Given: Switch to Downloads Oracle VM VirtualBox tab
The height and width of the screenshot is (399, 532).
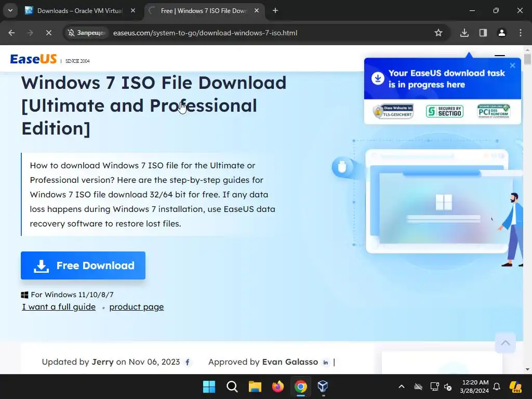Looking at the screenshot, I should click(80, 11).
